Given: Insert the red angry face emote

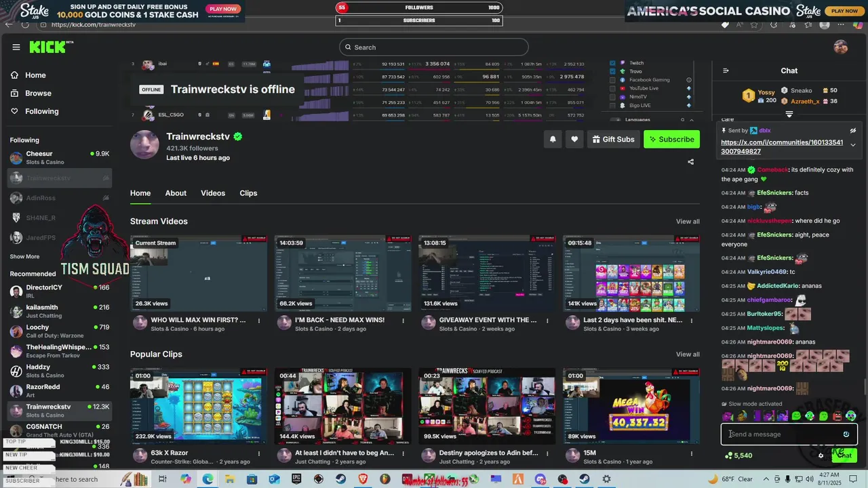Looking at the screenshot, I should (x=837, y=415).
